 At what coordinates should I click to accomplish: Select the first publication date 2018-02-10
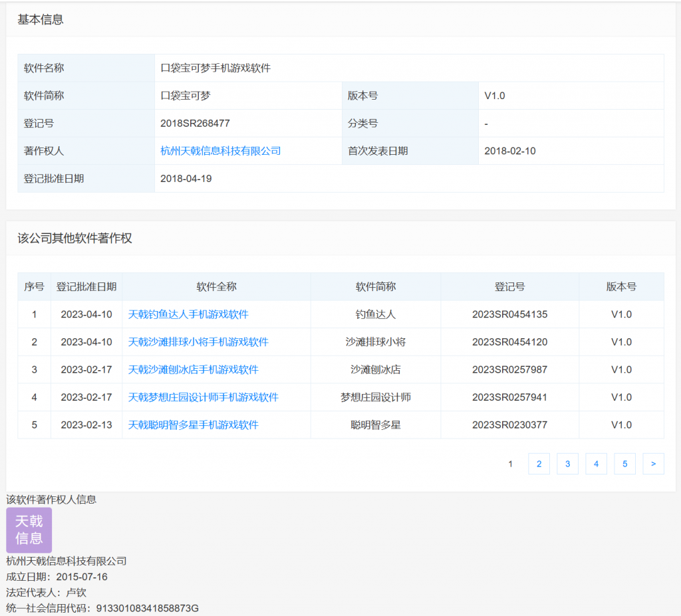click(x=510, y=151)
